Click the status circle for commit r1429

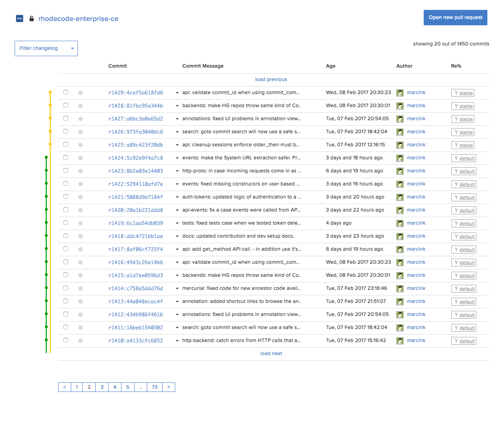(80, 93)
